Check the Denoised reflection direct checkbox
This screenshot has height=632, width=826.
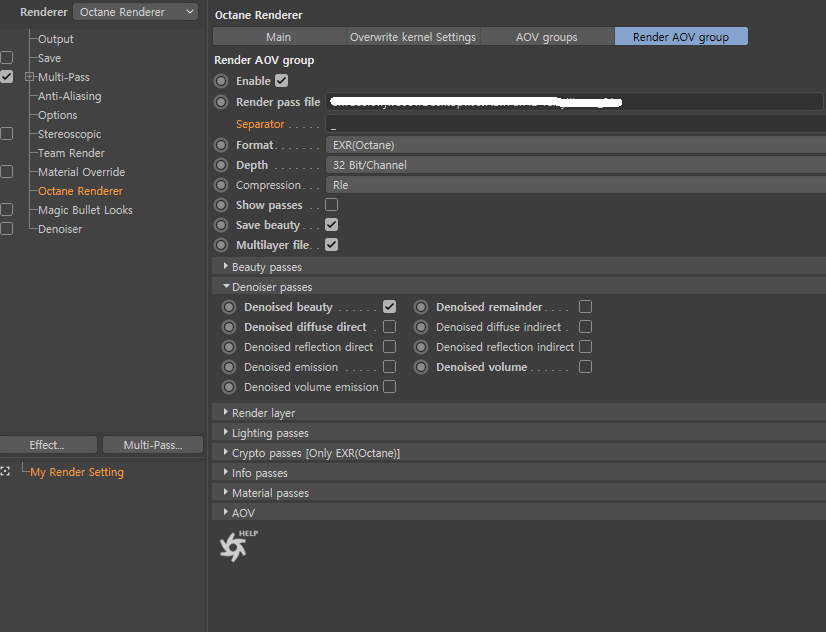tap(389, 347)
